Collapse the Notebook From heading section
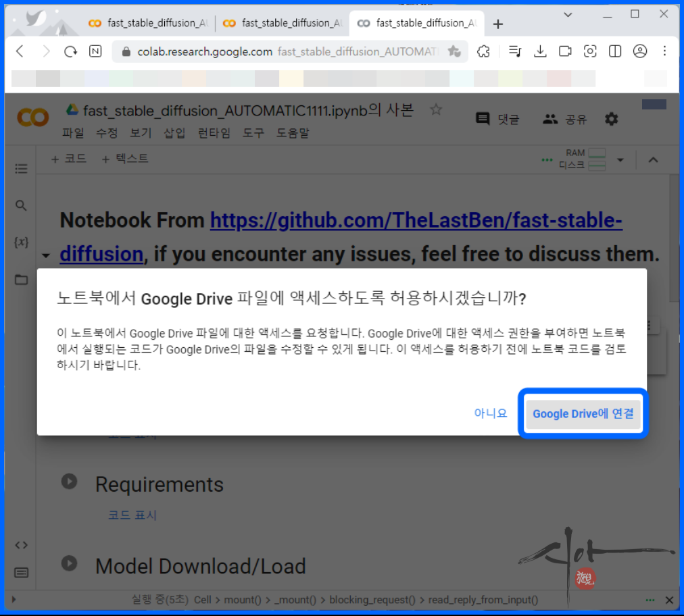This screenshot has width=684, height=616. coord(46,255)
